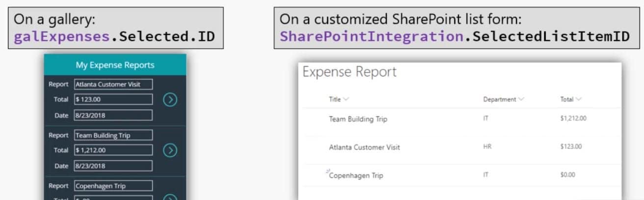Open Team Building Trip in the SharePoint list
The image size is (644, 200).
tap(358, 119)
